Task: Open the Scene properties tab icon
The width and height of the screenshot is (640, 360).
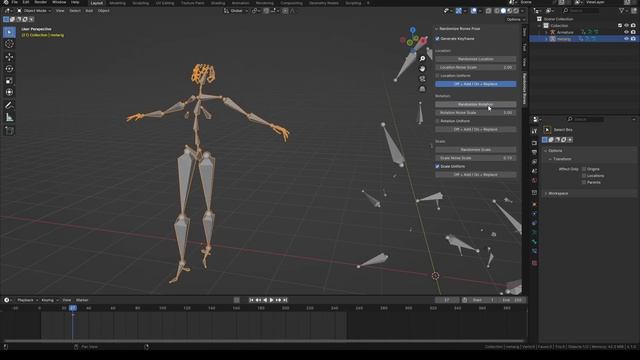Action: click(534, 171)
